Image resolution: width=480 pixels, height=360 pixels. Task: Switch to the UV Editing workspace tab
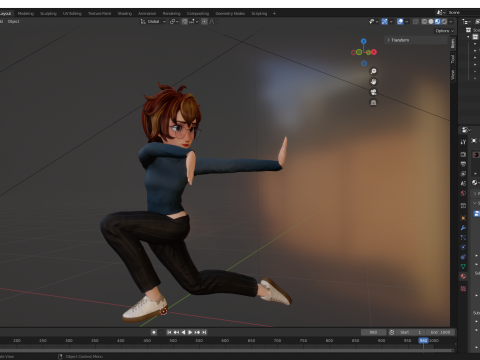[x=72, y=13]
